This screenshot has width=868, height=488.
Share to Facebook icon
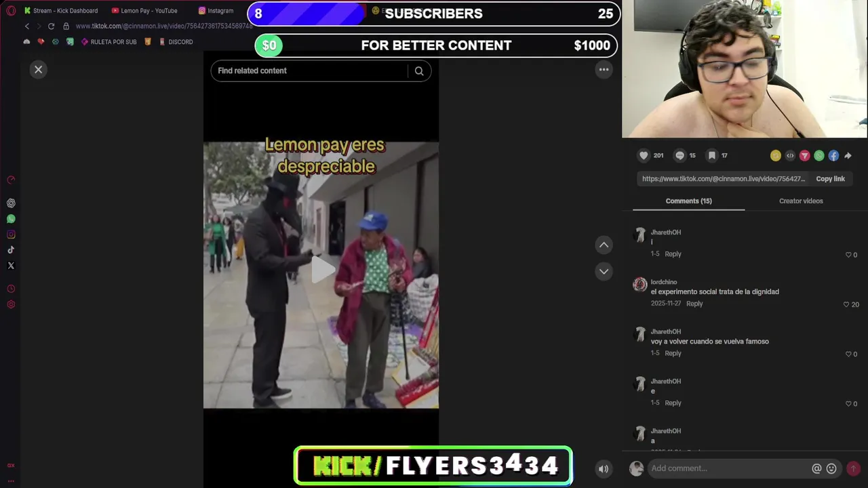coord(833,156)
